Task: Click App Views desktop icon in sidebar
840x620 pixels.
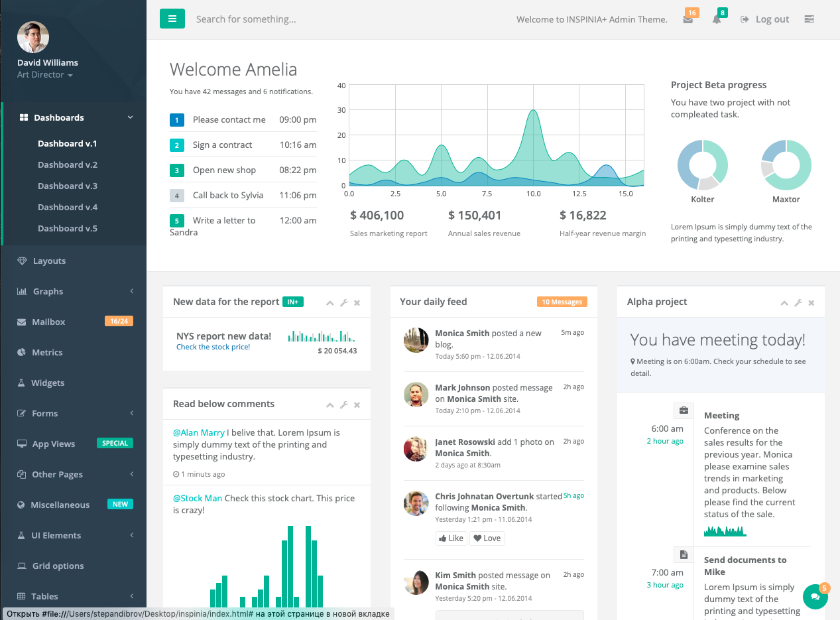Action: (x=22, y=444)
